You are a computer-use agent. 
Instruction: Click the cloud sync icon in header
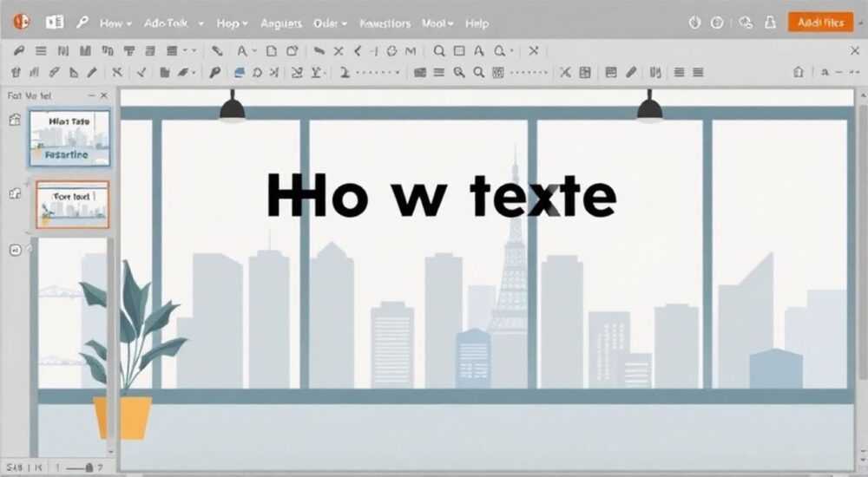[746, 23]
